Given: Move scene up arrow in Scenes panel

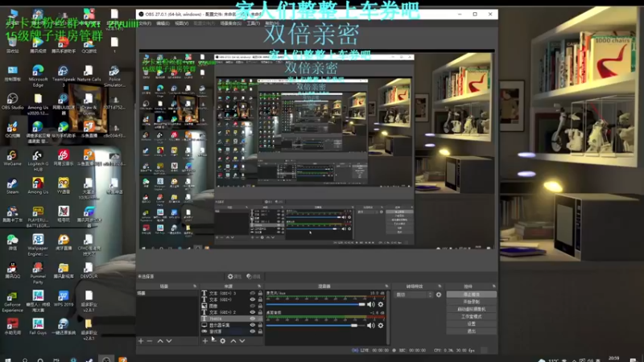Looking at the screenshot, I should [x=160, y=341].
